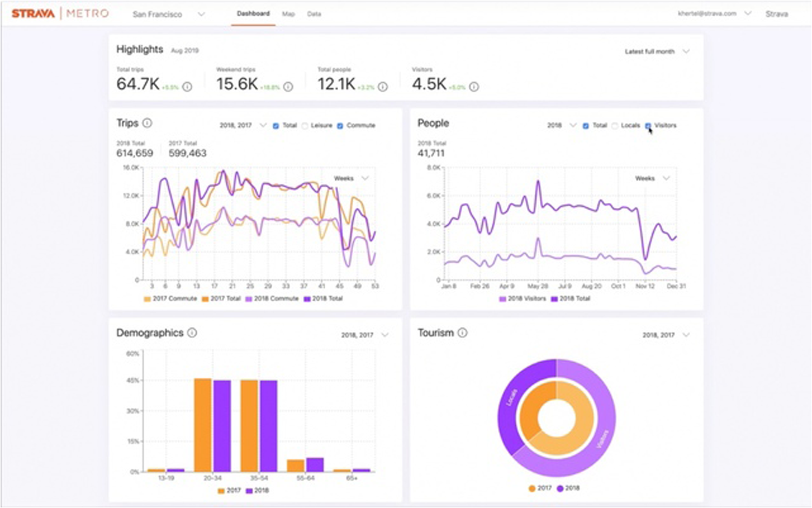Expand the Latest full month dropdown
812x508 pixels.
[x=657, y=52]
